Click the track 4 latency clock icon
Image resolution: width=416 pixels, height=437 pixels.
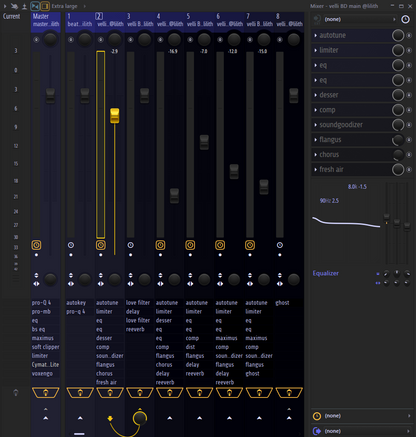(160, 245)
